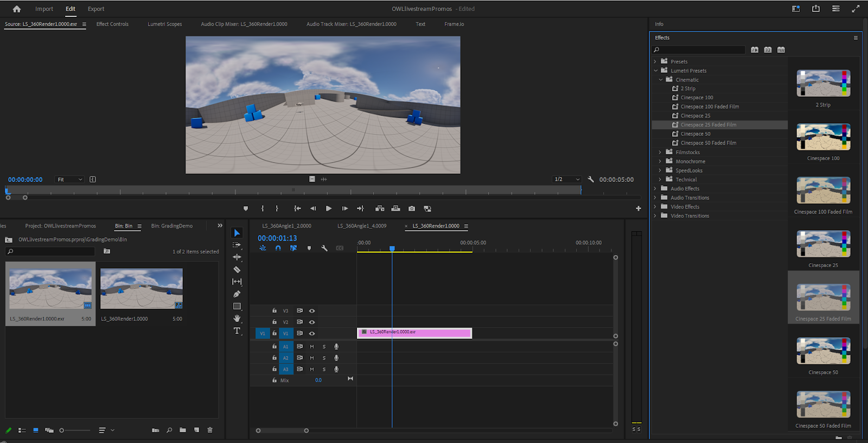Open the Lumetri Scopes tab

(x=165, y=24)
